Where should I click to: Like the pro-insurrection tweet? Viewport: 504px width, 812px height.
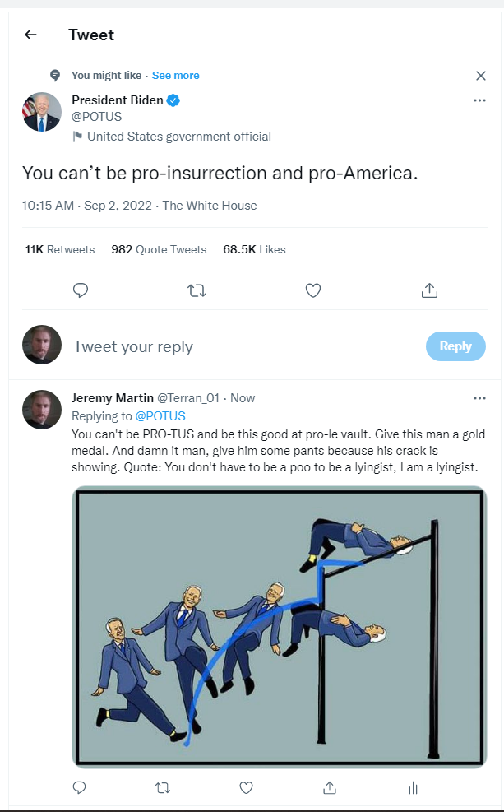tap(312, 290)
